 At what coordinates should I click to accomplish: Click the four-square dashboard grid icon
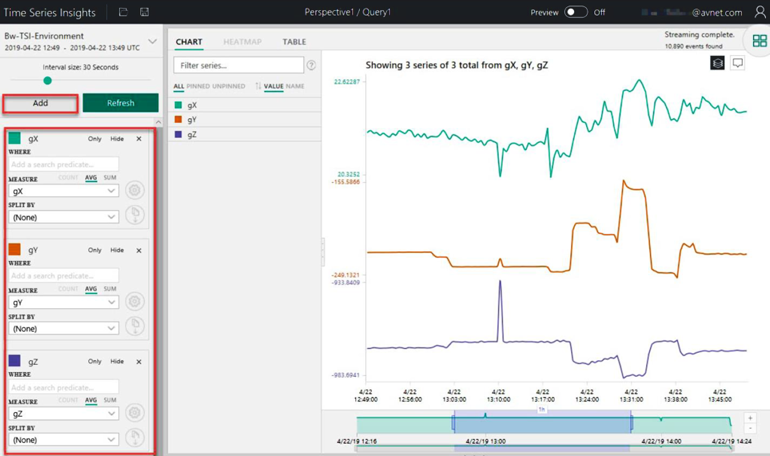759,41
